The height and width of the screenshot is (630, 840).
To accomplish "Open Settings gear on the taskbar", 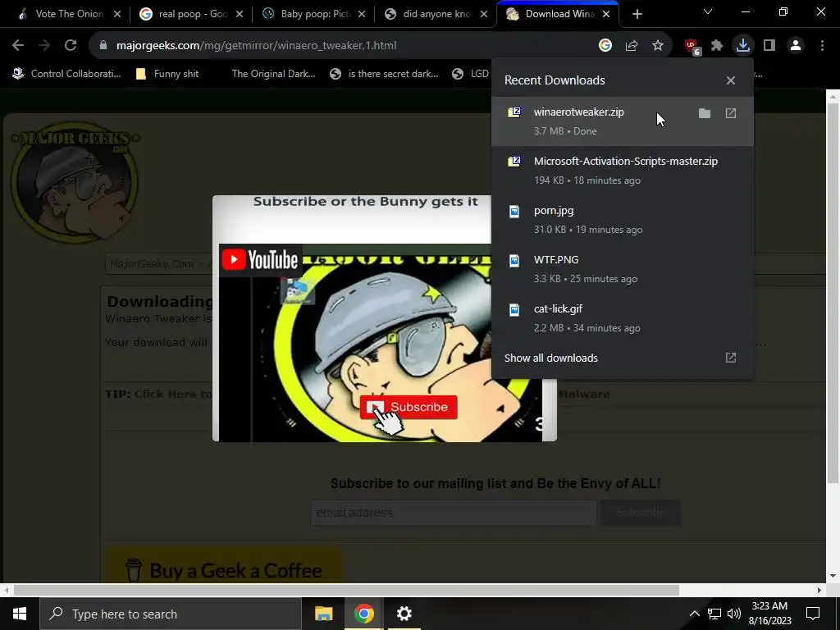I will point(404,614).
